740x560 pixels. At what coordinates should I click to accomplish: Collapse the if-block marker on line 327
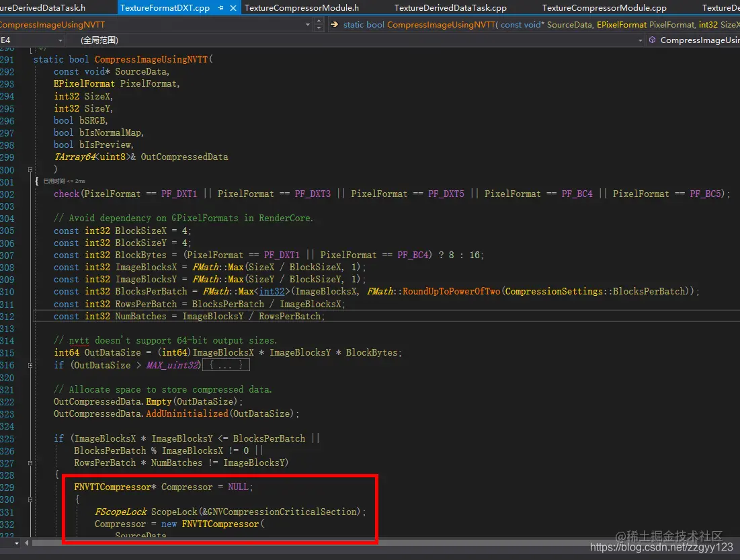(x=30, y=463)
